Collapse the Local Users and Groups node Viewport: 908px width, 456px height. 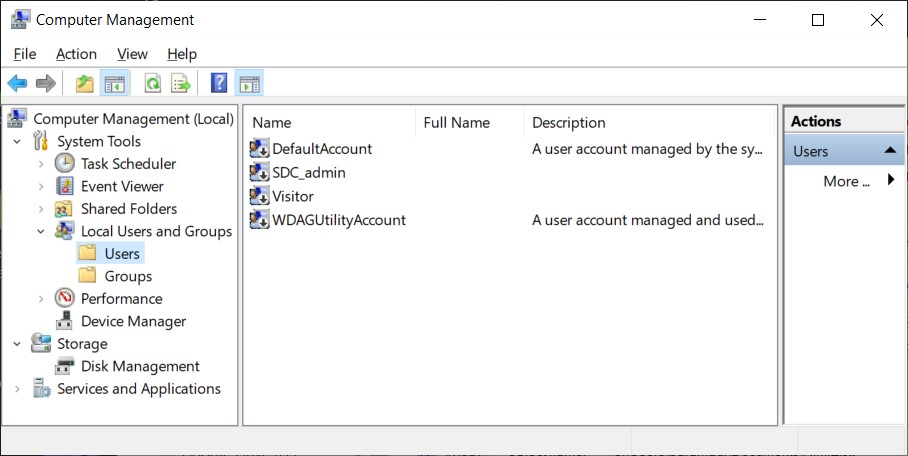click(x=41, y=231)
